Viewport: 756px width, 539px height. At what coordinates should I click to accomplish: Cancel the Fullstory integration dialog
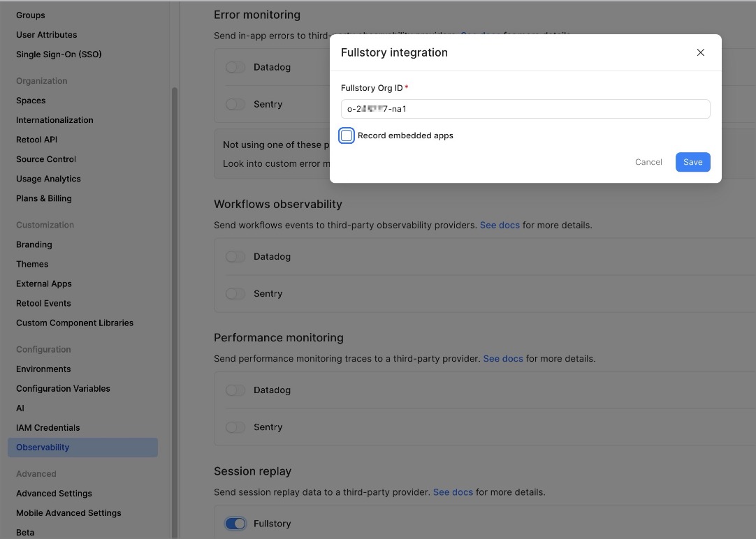(648, 162)
